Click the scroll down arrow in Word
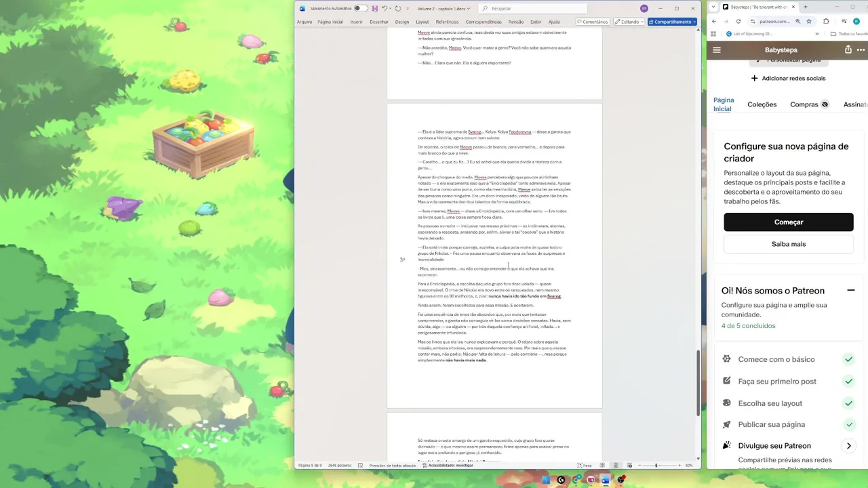This screenshot has width=868, height=488. (x=698, y=459)
